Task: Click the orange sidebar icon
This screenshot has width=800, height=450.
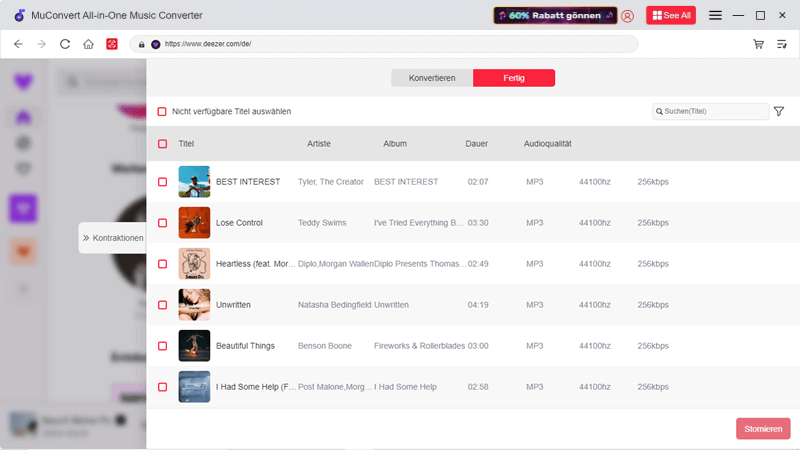Action: (23, 251)
